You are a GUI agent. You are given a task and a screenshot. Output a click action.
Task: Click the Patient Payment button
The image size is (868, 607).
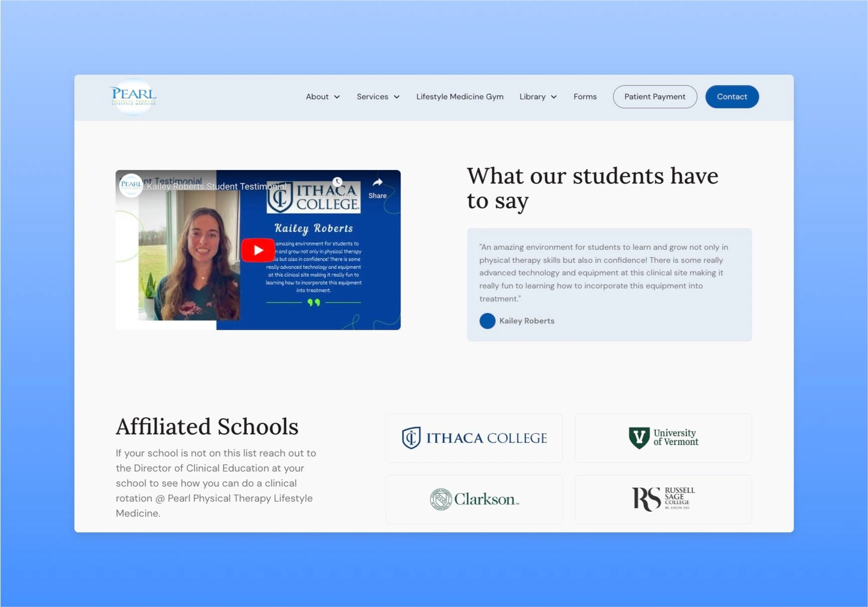click(655, 97)
